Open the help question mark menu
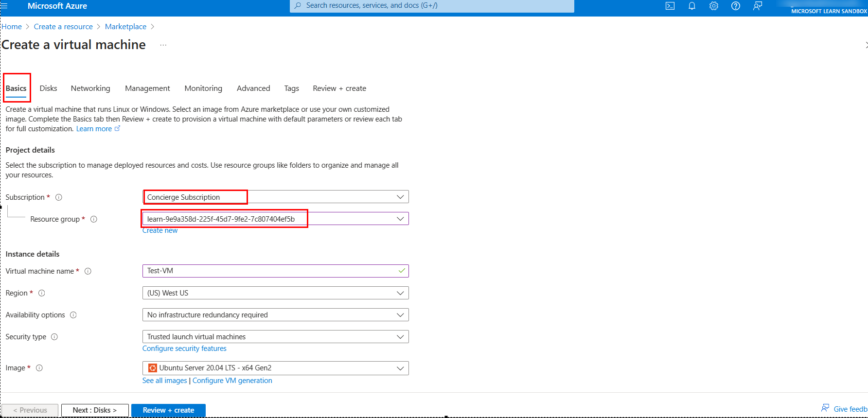 tap(736, 6)
